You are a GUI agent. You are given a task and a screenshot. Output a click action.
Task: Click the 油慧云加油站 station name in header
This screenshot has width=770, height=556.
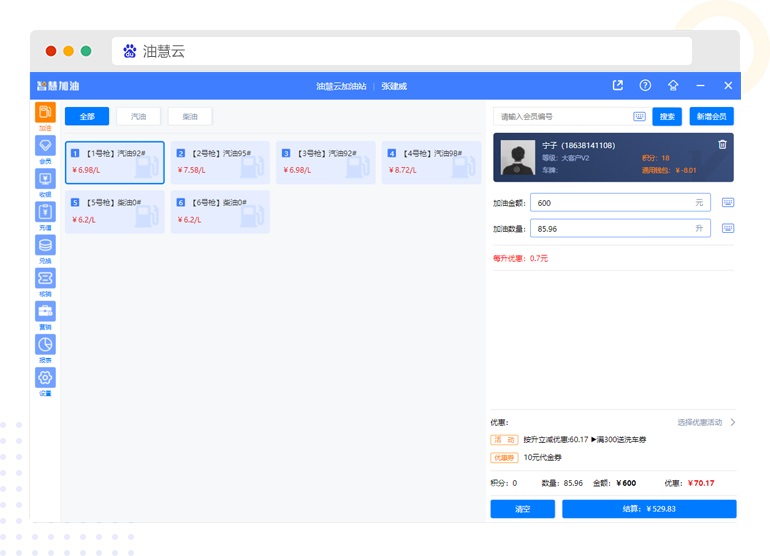pos(341,86)
